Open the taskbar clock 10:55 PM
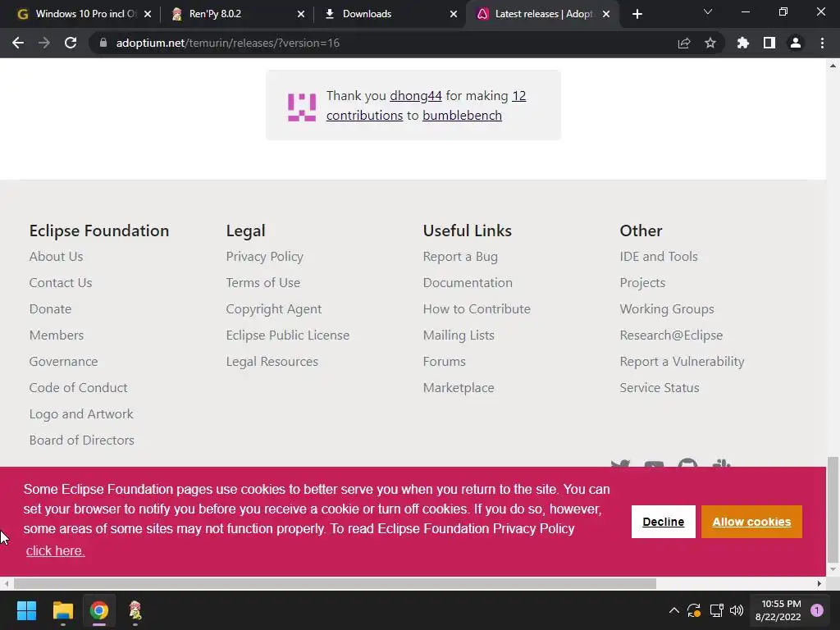Image resolution: width=840 pixels, height=630 pixels. (778, 610)
